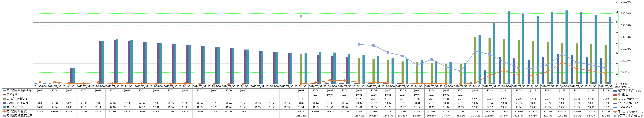Select the 69.12% cell under 2021/03/31
Image resolution: width=644 pixels, height=118 pixels.
point(606,116)
